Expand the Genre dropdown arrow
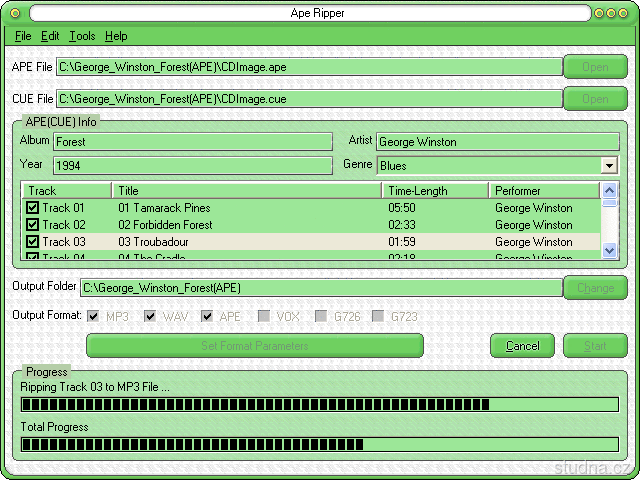Image resolution: width=640 pixels, height=480 pixels. pos(609,166)
